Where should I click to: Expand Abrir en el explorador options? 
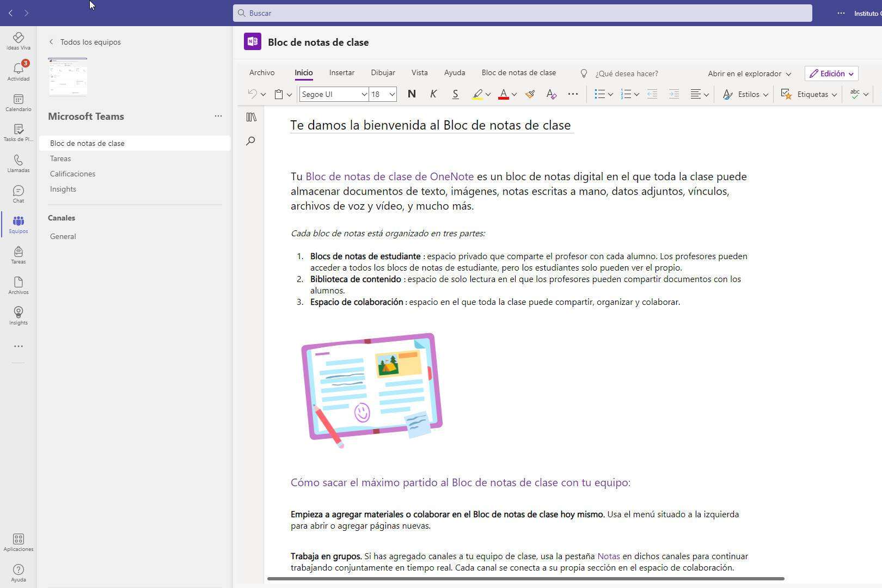pyautogui.click(x=788, y=73)
